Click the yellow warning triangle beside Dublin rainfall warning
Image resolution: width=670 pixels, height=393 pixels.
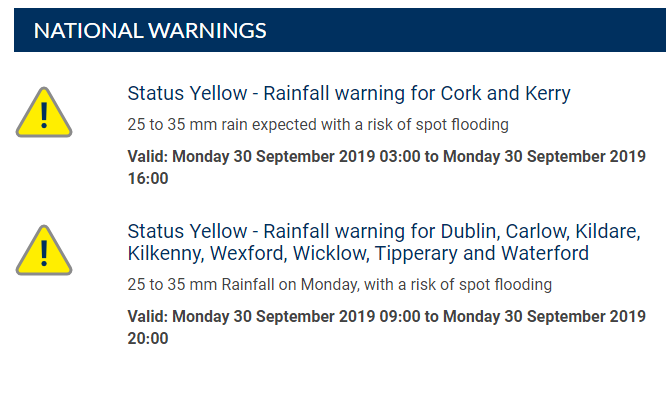[x=44, y=250]
